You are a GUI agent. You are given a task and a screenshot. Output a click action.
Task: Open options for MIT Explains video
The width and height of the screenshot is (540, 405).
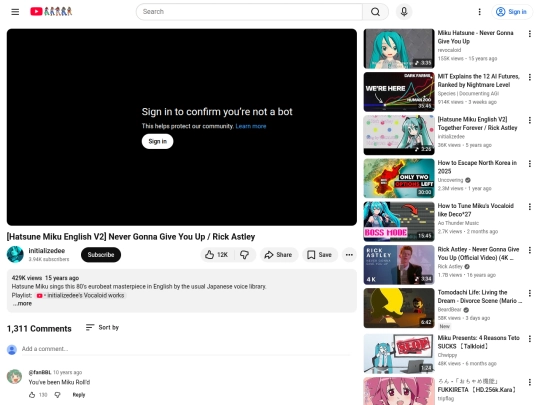tap(530, 77)
